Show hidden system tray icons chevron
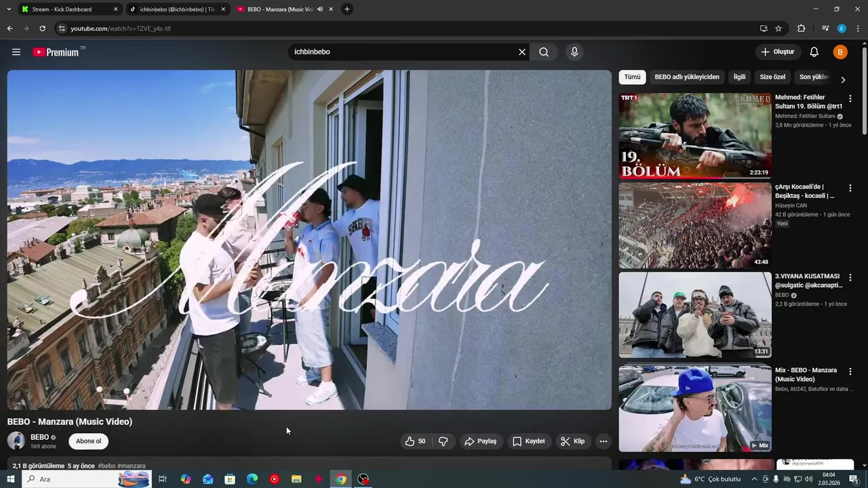The width and height of the screenshot is (868, 488). tap(754, 479)
